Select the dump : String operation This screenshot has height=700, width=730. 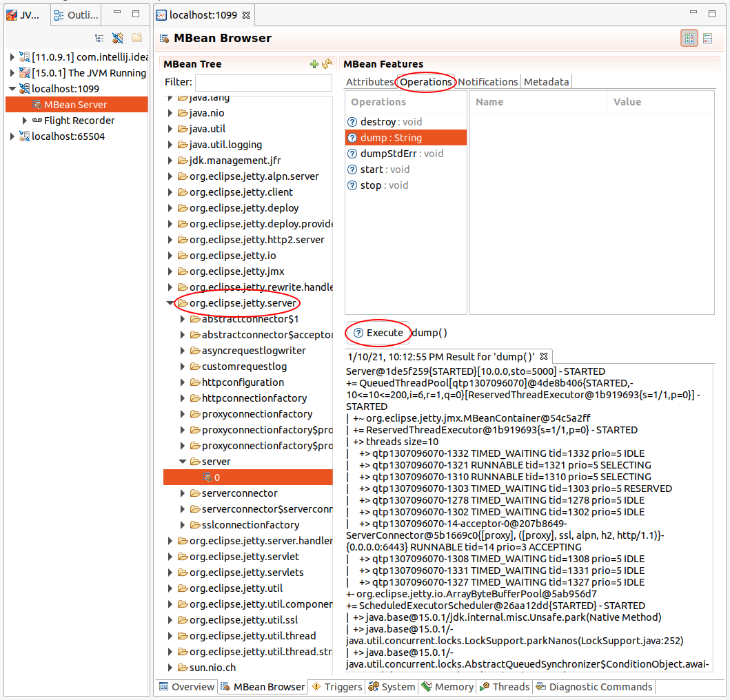[405, 138]
